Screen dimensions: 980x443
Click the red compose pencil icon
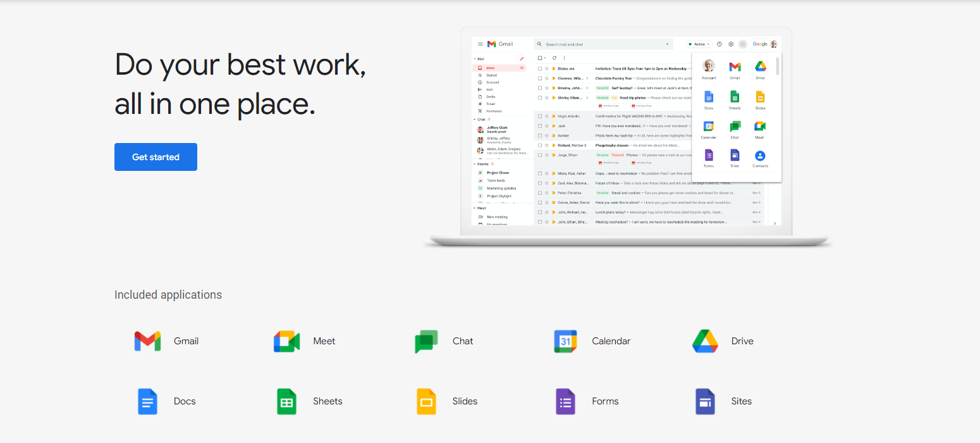[522, 59]
